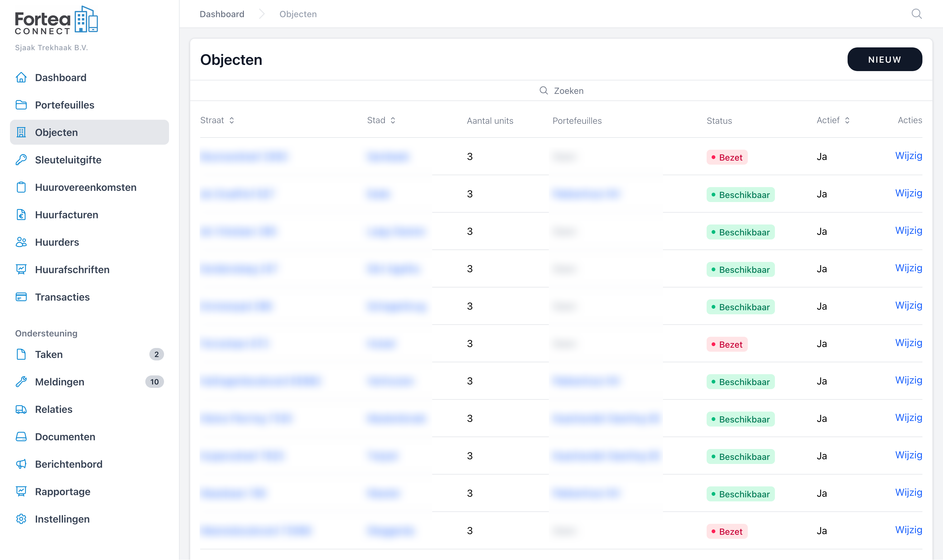
Task: Open the Portefeuilles menu item
Action: (65, 105)
